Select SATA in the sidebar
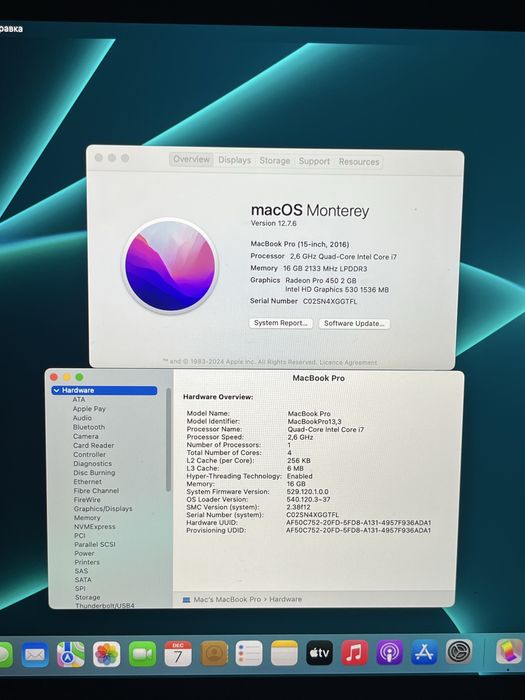The width and height of the screenshot is (525, 700). tap(83, 580)
